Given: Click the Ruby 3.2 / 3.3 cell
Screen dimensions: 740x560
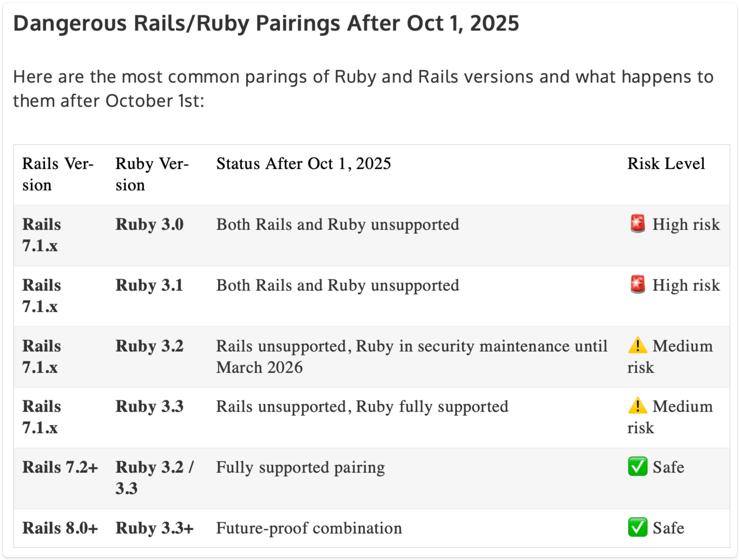Looking at the screenshot, I should (154, 477).
